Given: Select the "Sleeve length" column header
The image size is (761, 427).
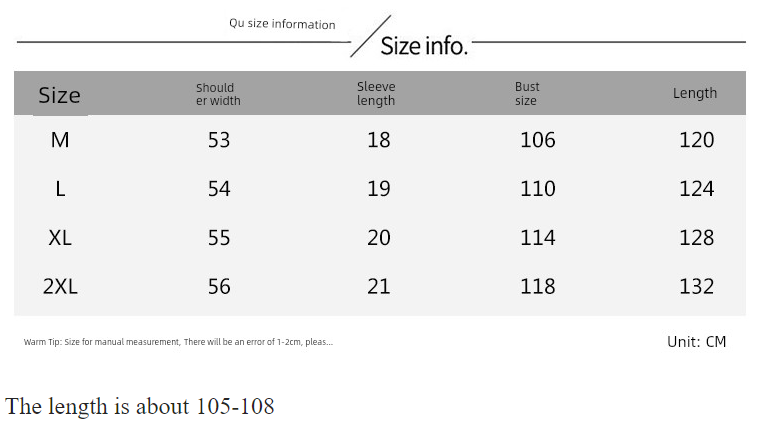Looking at the screenshot, I should coord(376,94).
